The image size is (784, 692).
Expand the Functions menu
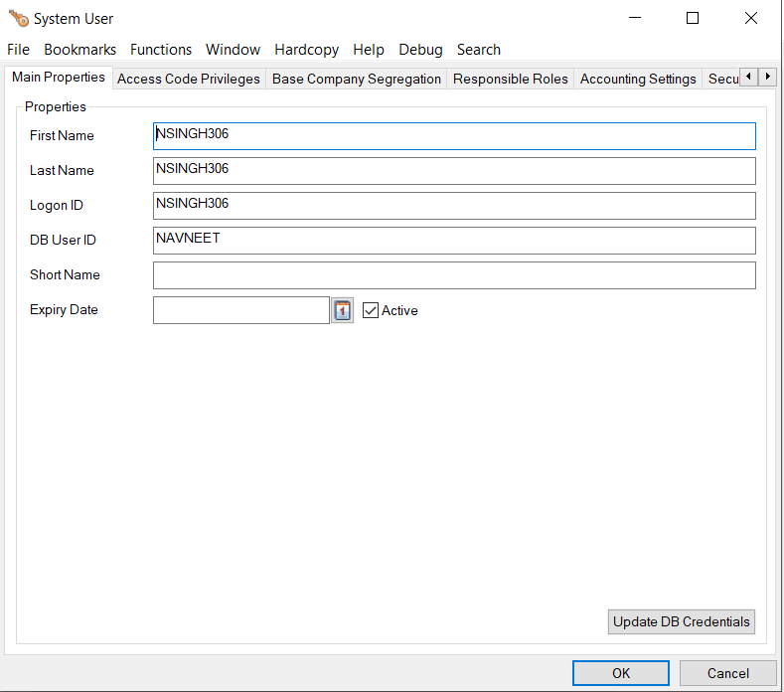coord(161,50)
